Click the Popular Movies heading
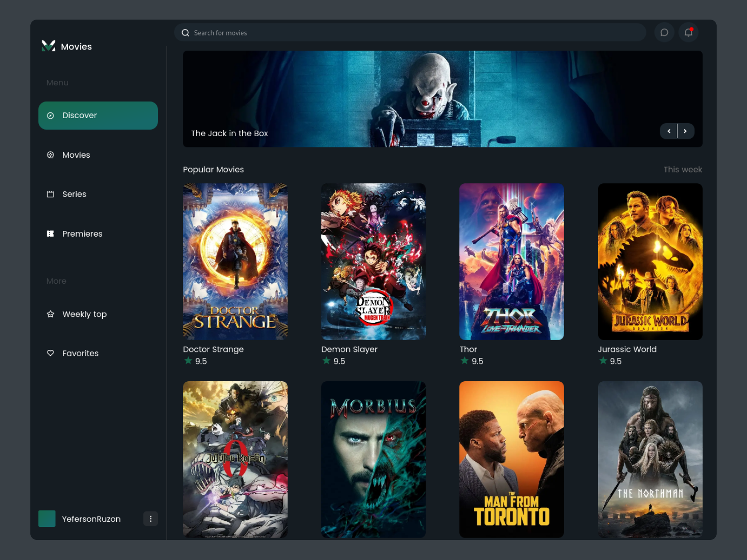The width and height of the screenshot is (747, 560). 213,169
